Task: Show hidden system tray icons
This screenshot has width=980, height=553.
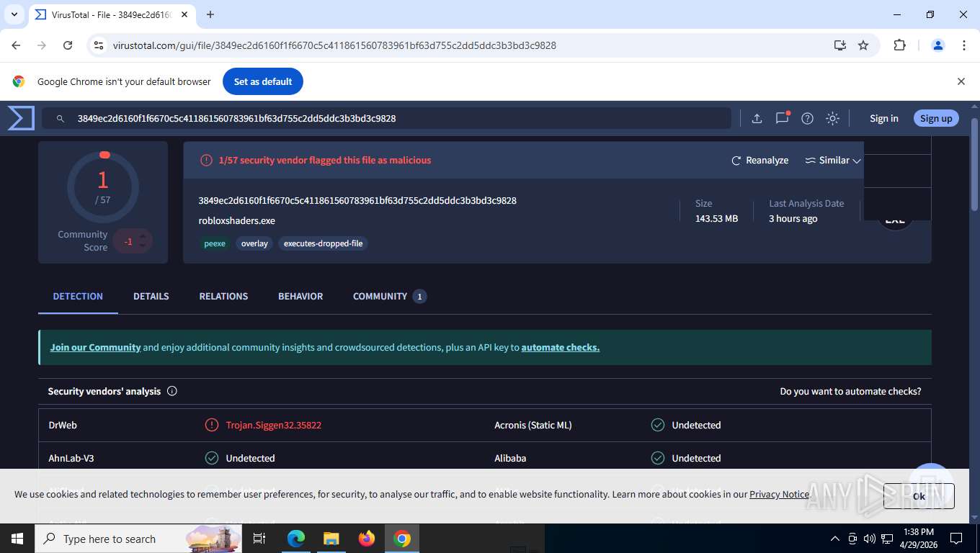Action: click(835, 539)
